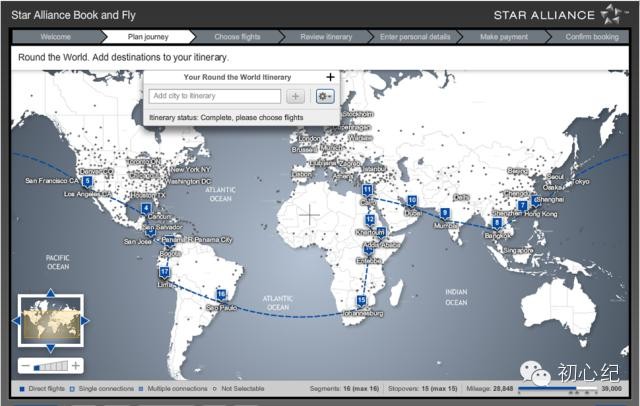Open the itinerary gear settings dropdown
This screenshot has width=640, height=406.
tap(325, 96)
